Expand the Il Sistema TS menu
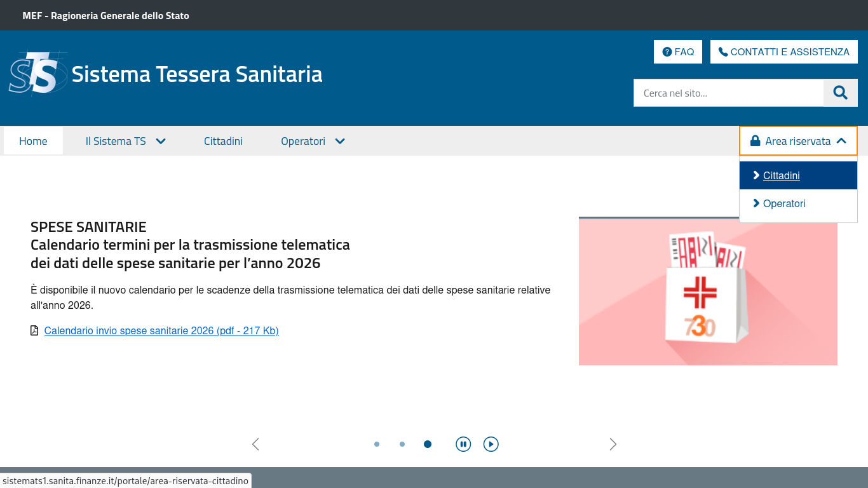 click(x=126, y=141)
